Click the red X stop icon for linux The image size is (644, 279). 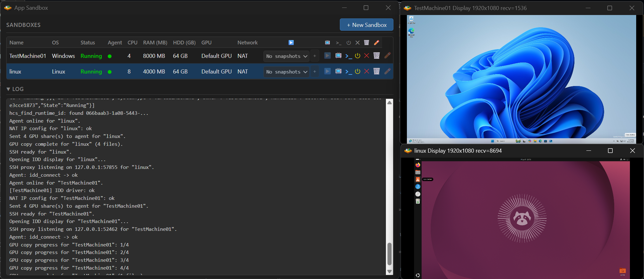click(x=366, y=71)
